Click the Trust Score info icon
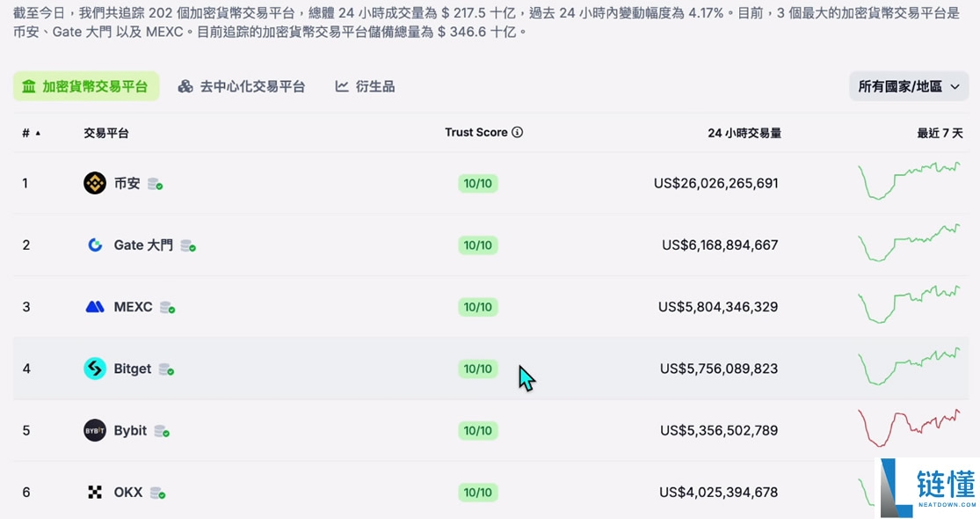Viewport: 980px width, 519px height. pyautogui.click(x=518, y=132)
